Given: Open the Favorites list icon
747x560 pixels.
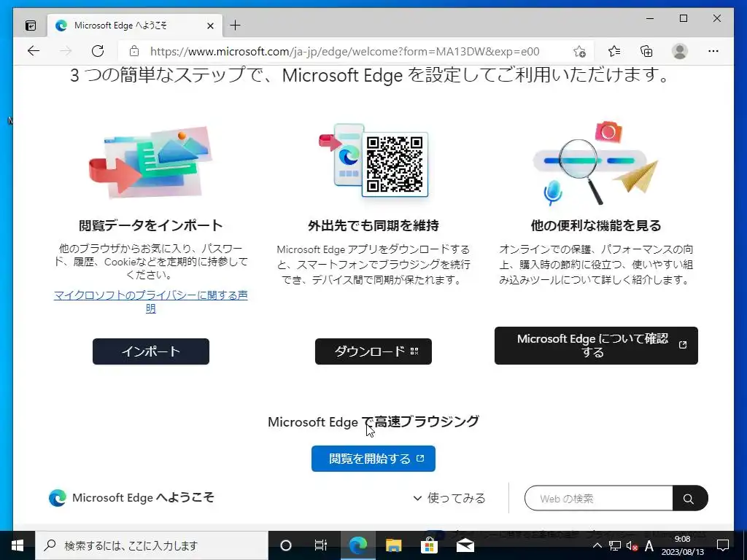Looking at the screenshot, I should pyautogui.click(x=614, y=51).
